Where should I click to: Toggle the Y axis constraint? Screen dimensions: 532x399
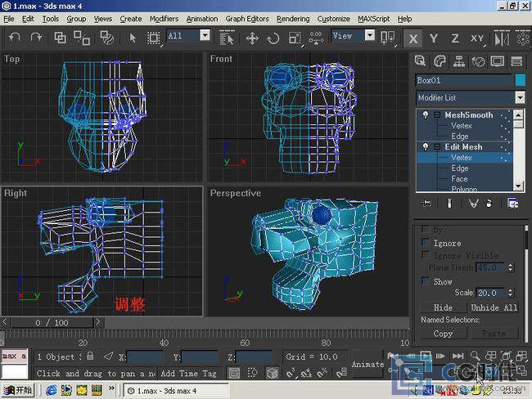click(x=433, y=38)
